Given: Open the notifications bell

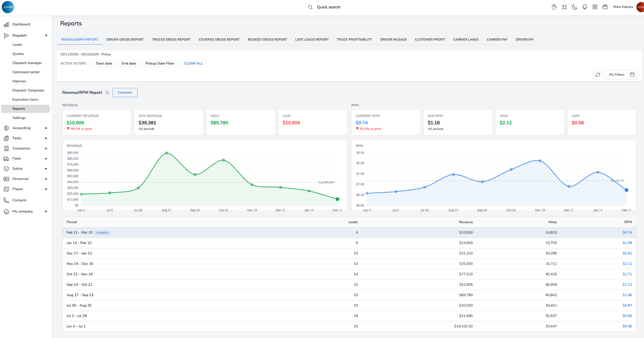Looking at the screenshot, I should point(585,7).
